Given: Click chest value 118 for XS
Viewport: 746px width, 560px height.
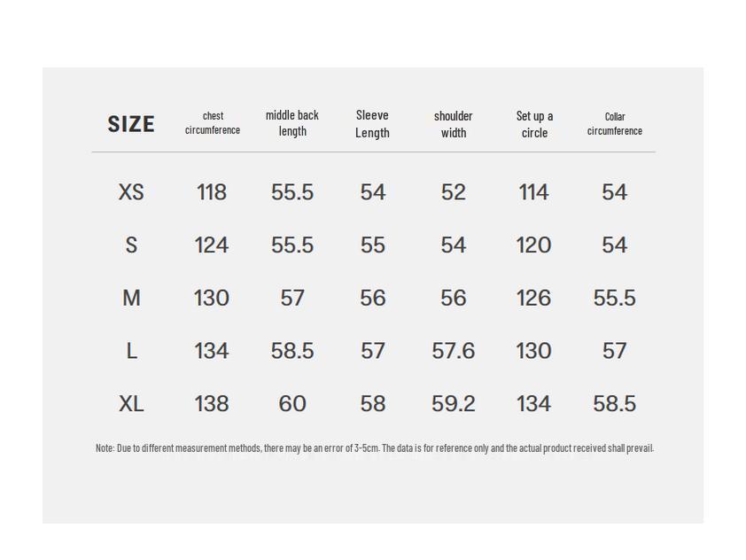Looking at the screenshot, I should tap(212, 192).
